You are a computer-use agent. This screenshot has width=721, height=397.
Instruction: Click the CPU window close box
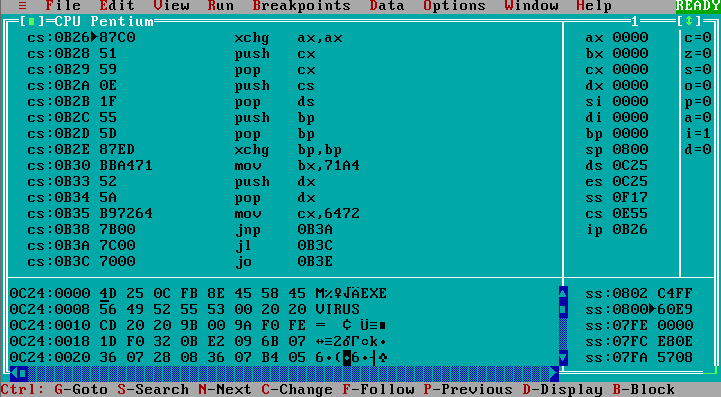(x=32, y=21)
